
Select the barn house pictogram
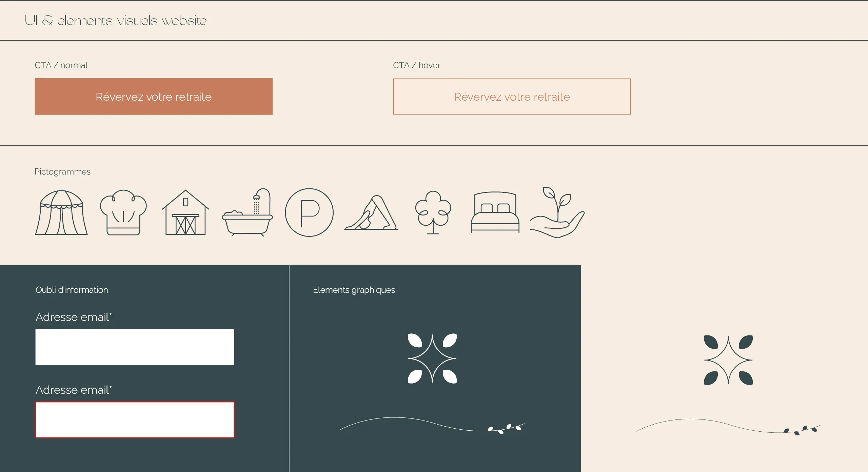click(x=185, y=212)
